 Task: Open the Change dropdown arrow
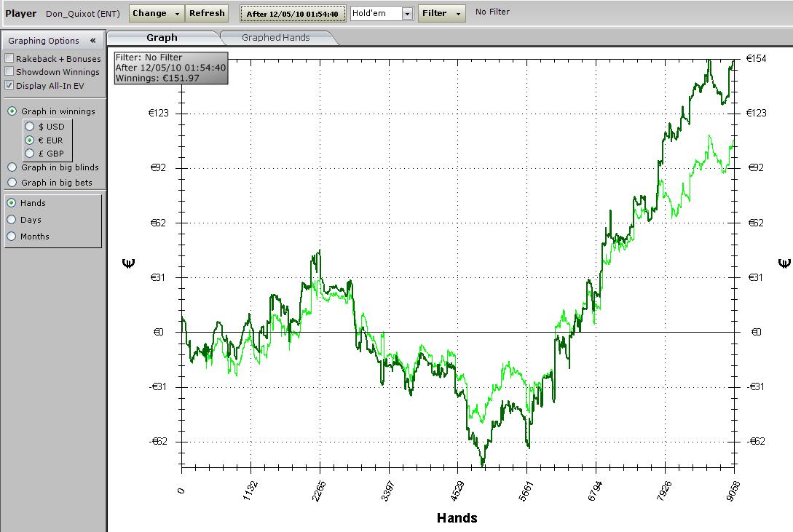pyautogui.click(x=175, y=13)
